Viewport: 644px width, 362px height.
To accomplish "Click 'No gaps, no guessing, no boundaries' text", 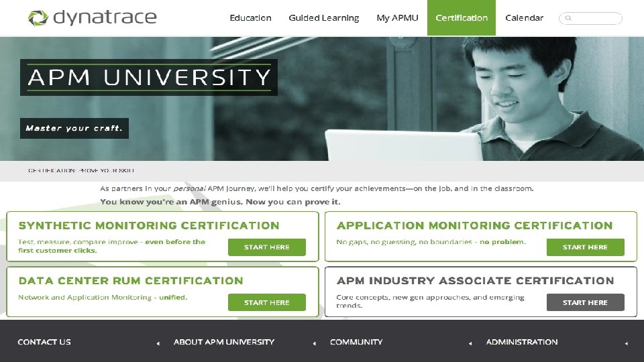I will [x=431, y=242].
